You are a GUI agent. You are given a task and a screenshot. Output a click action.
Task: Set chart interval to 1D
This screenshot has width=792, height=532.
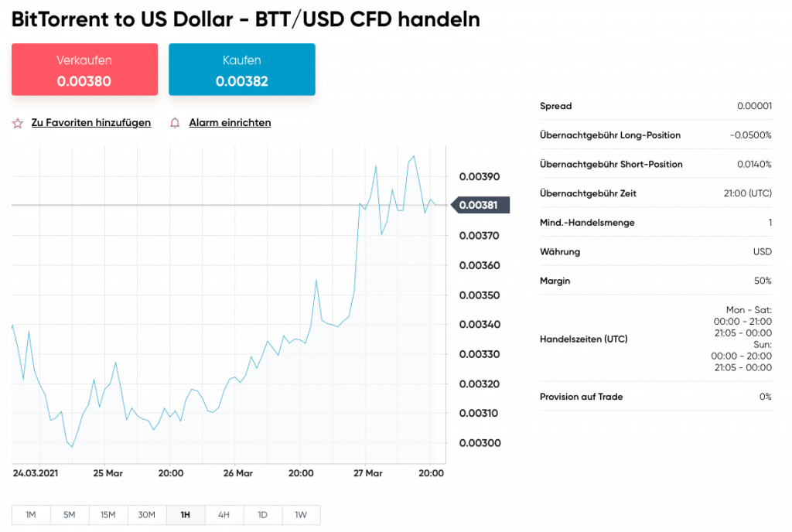click(262, 515)
